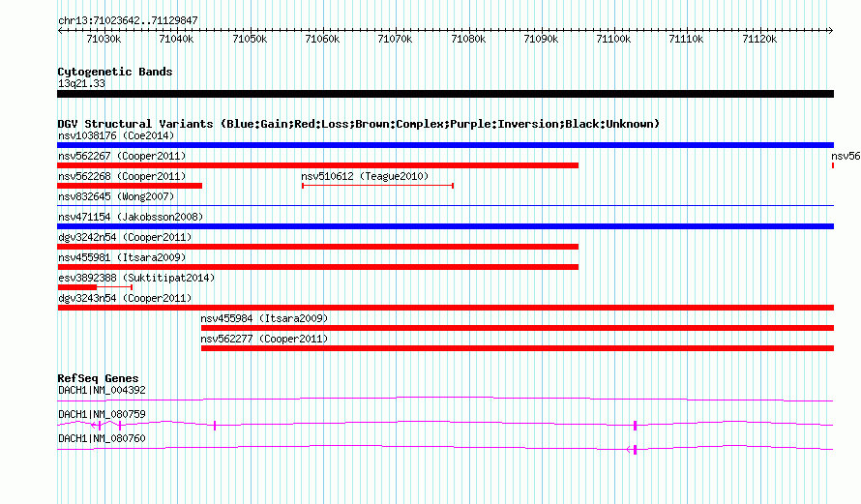Click the black 13q21.33 cytogenetic band bar
The height and width of the screenshot is (504, 861).
[x=445, y=94]
